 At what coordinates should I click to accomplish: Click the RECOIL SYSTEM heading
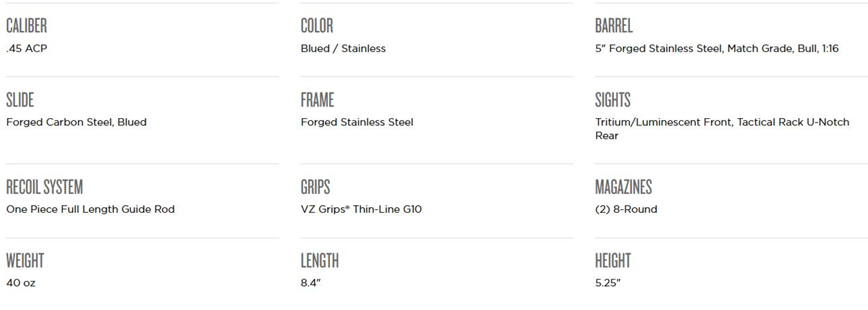(44, 188)
